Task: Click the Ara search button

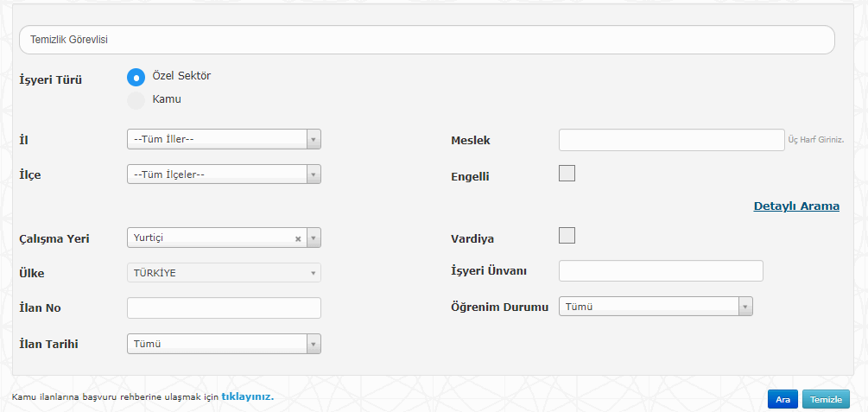Action: point(782,399)
